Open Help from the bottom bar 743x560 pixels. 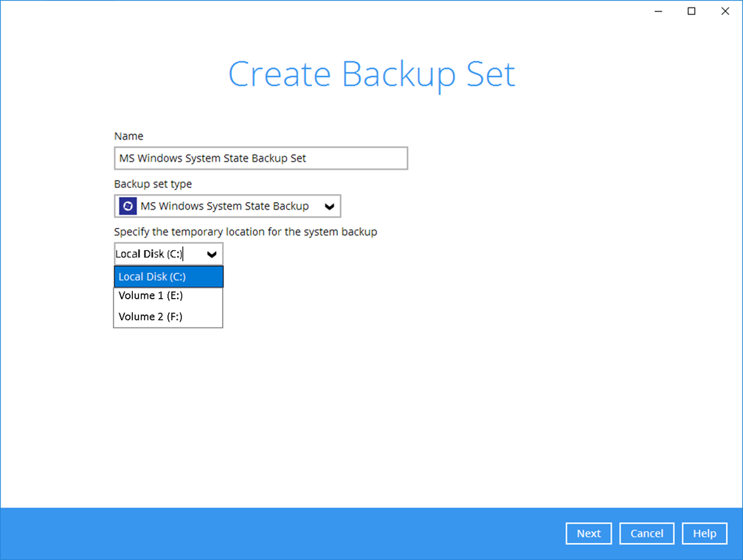(705, 533)
